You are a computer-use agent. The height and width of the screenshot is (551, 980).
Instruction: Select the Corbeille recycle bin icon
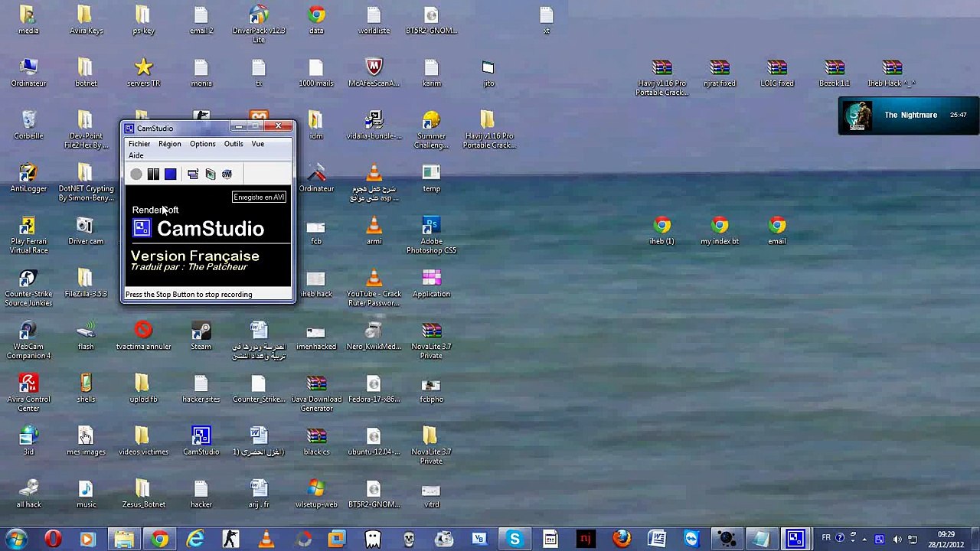pos(28,126)
